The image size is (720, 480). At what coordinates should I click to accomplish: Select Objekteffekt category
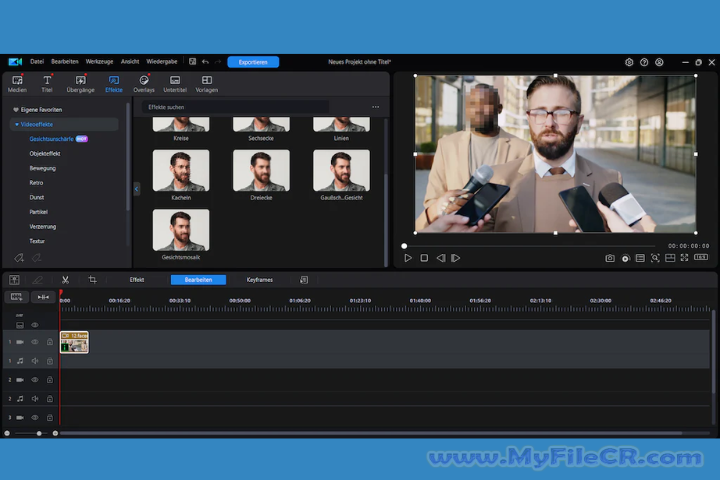[x=45, y=153]
